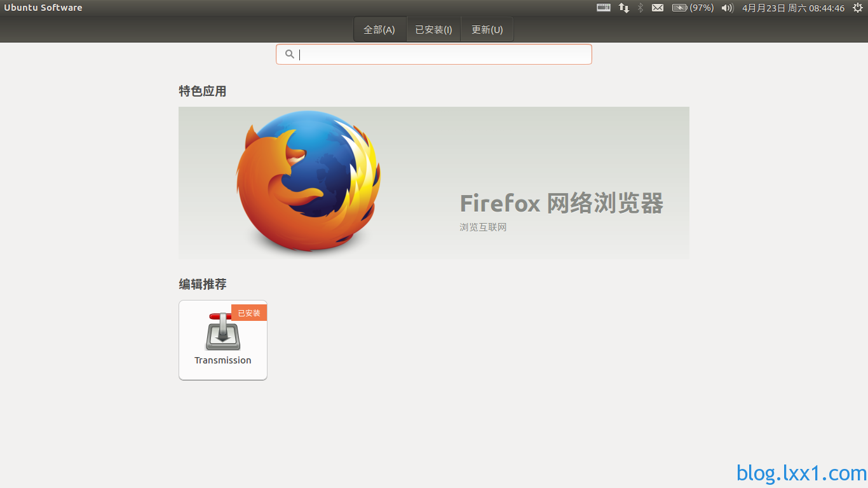Image resolution: width=868 pixels, height=488 pixels.
Task: Open the Firefox featured banner
Action: (434, 183)
